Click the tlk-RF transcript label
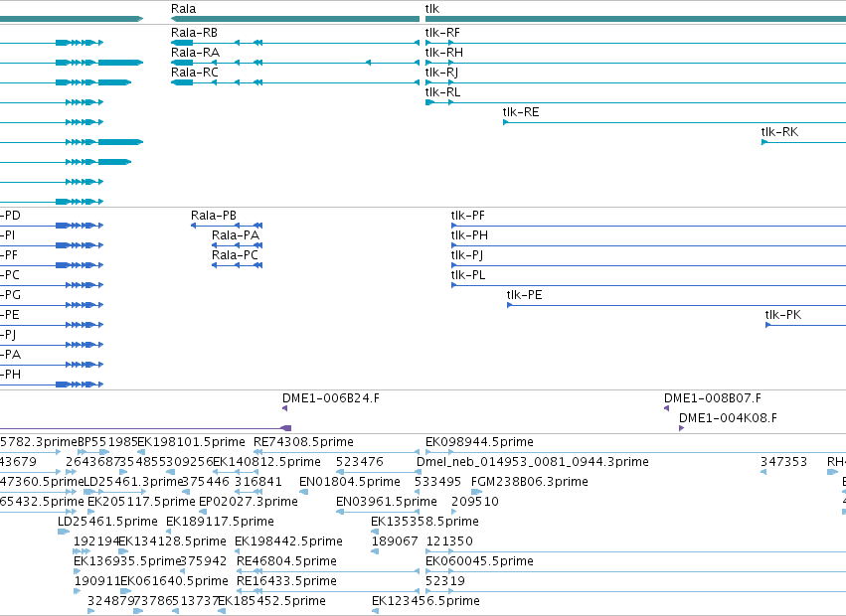The image size is (846, 616). 442,33
